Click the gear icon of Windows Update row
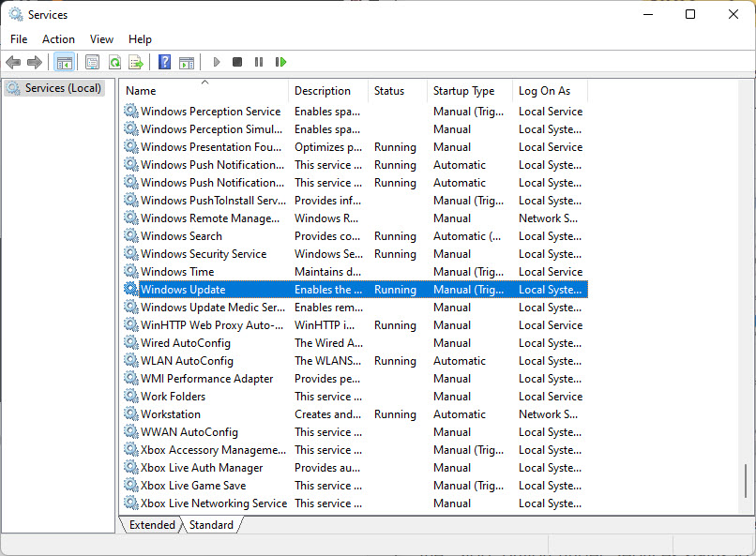This screenshot has height=556, width=756. [130, 289]
